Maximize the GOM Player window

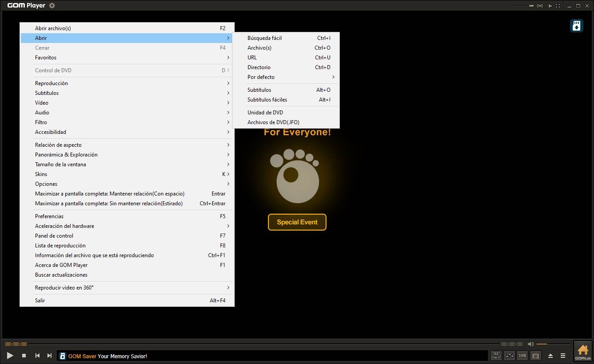[x=578, y=6]
